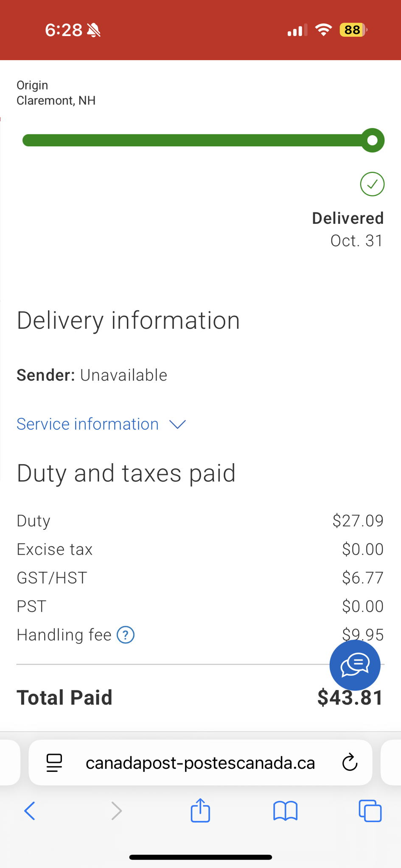Tap the green Delivered checkmark circle
Screen dimensions: 401x868
[x=372, y=184]
